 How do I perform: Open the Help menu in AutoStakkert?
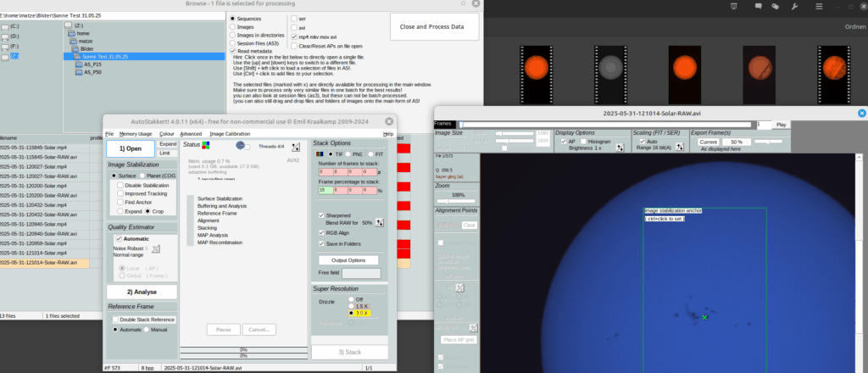(x=388, y=134)
